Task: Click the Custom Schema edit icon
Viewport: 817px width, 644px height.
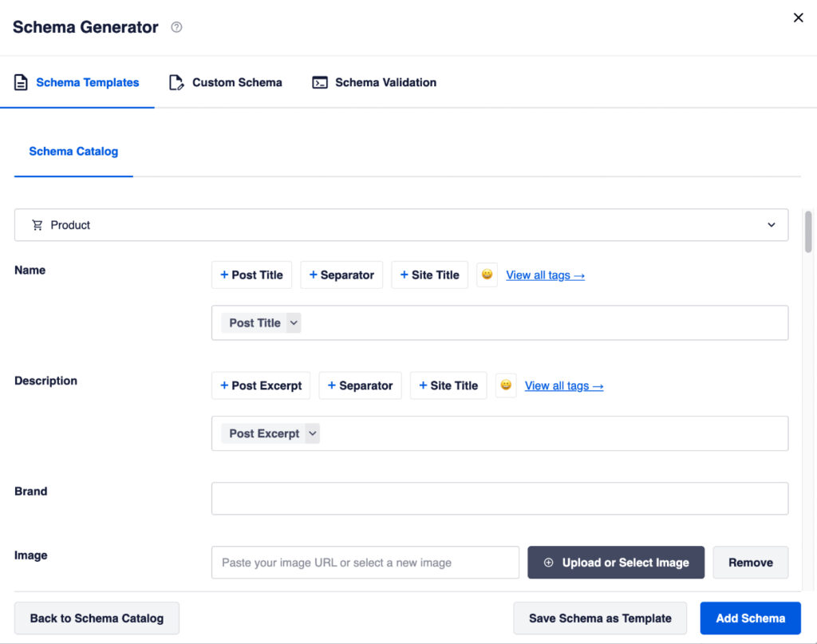Action: click(x=176, y=82)
